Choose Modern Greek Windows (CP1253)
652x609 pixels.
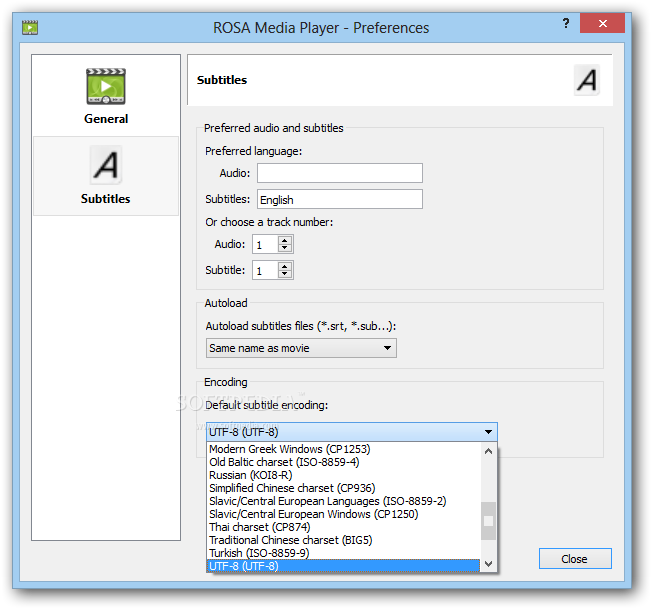343,449
